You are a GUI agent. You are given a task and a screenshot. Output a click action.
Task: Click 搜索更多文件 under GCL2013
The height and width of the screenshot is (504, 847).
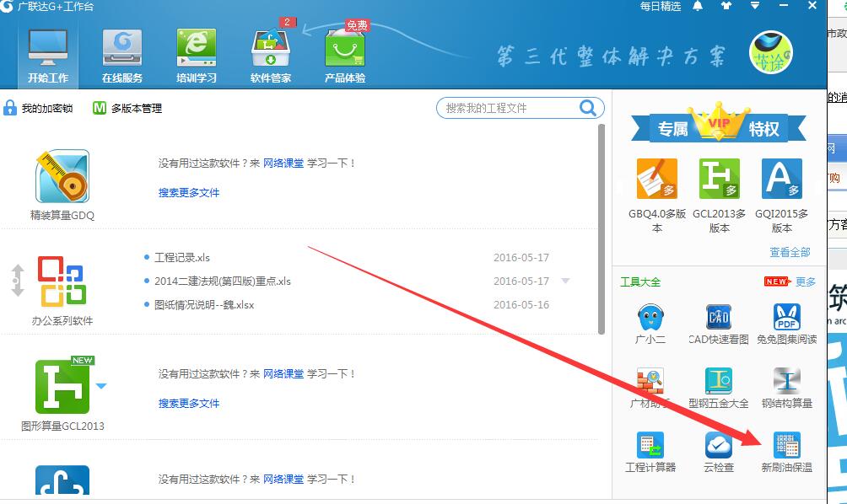pyautogui.click(x=188, y=403)
